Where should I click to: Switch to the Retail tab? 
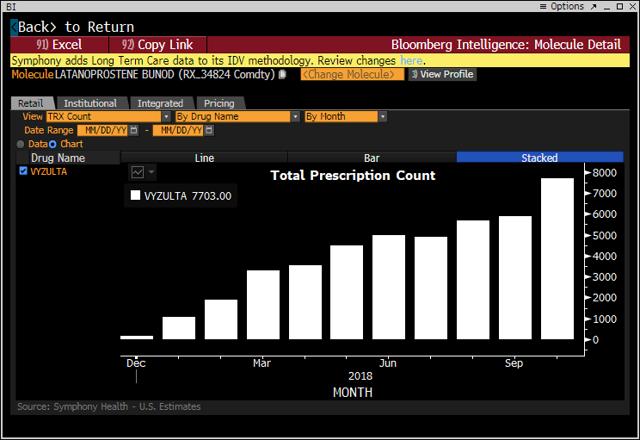click(31, 103)
